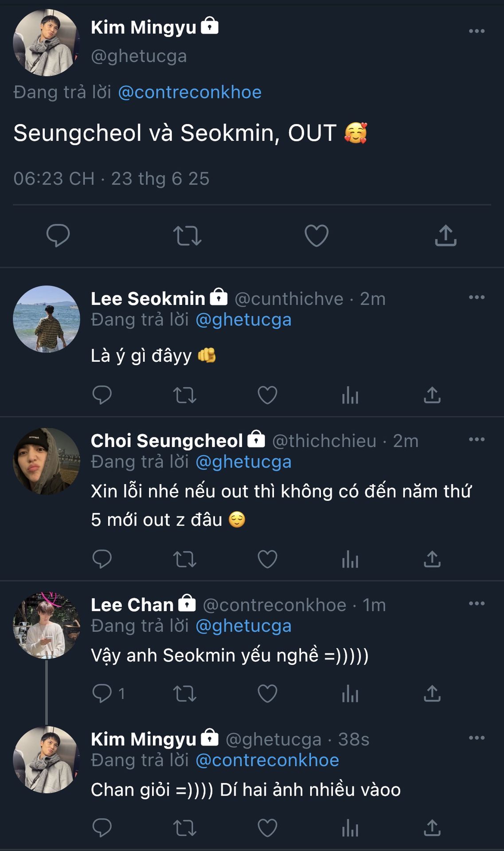
Task: View analytics for Lee Chan's reply
Action: pos(350,694)
